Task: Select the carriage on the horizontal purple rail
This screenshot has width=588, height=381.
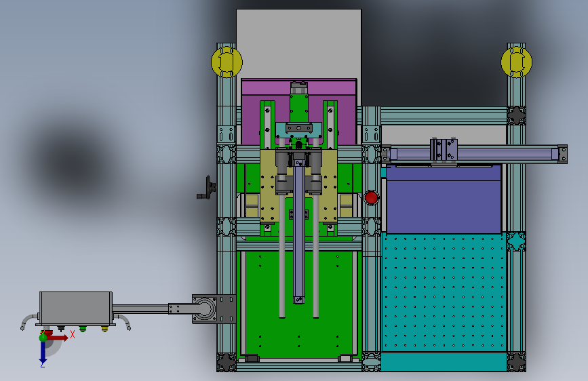Action: pyautogui.click(x=444, y=151)
